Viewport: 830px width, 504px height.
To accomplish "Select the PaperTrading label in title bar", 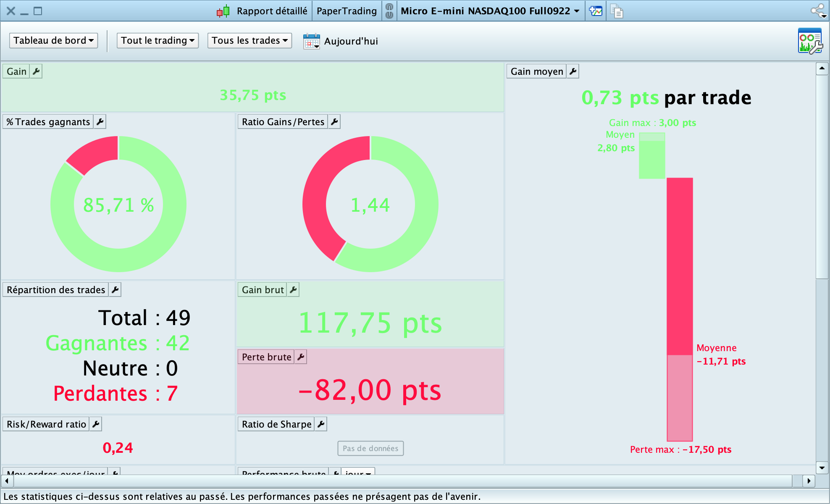I will 347,11.
